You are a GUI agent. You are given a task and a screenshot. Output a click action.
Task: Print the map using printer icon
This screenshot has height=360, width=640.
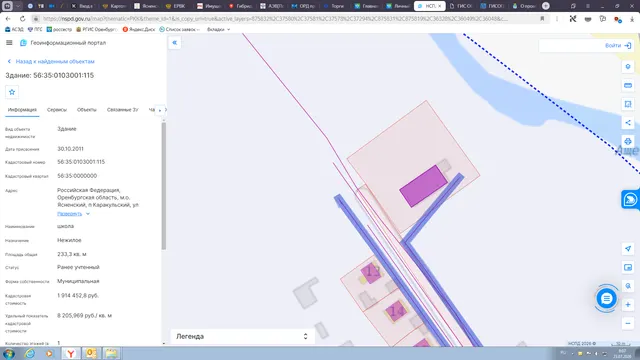[x=628, y=141]
